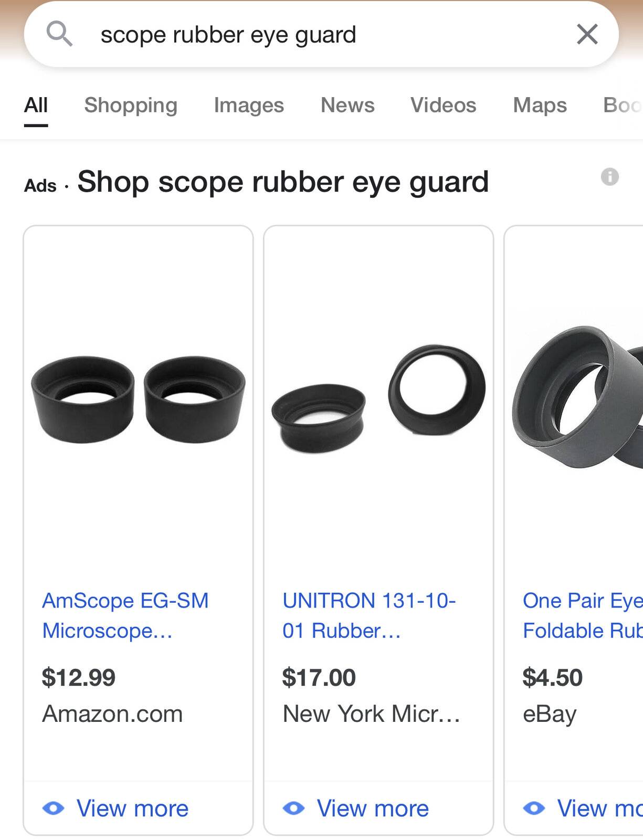Switch to the Shopping tab
The width and height of the screenshot is (643, 840).
point(131,105)
